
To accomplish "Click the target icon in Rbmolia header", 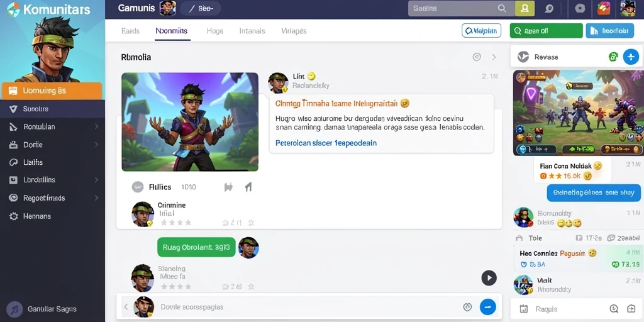I will (477, 57).
